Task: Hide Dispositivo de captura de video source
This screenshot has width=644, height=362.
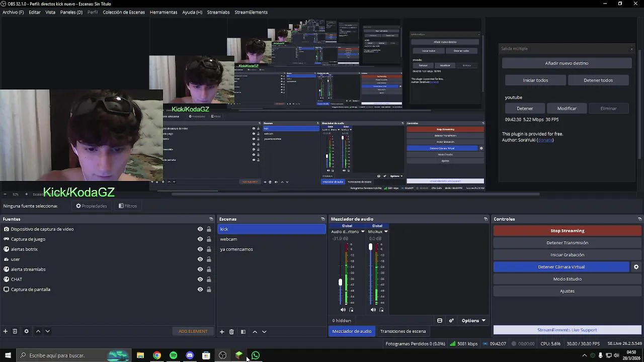Action: coord(200,229)
